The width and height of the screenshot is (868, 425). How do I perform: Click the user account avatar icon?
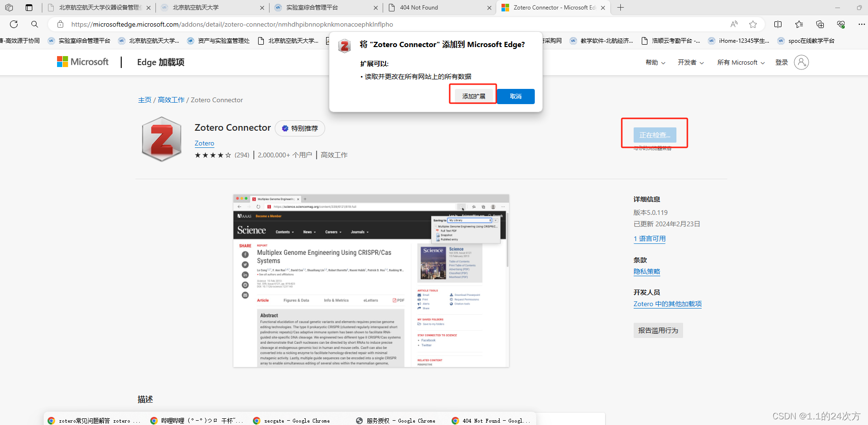(801, 62)
